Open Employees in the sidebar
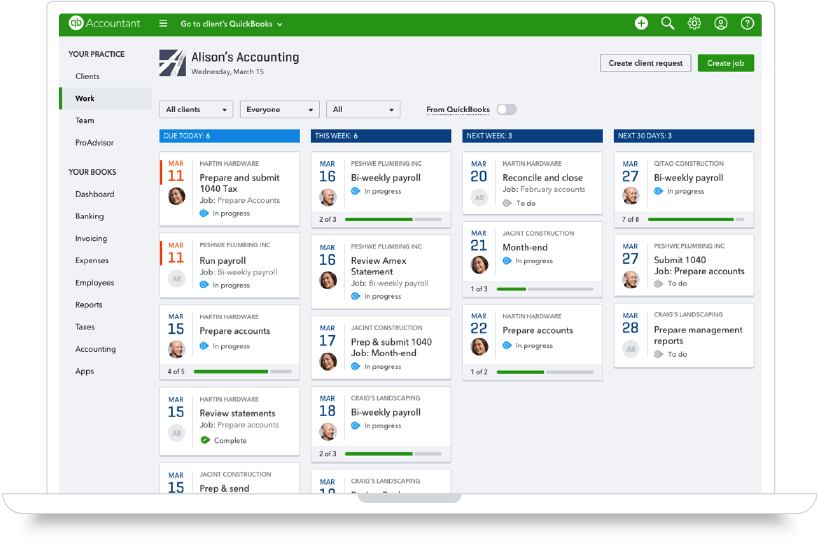Image resolution: width=819 pixels, height=553 pixels. click(95, 283)
